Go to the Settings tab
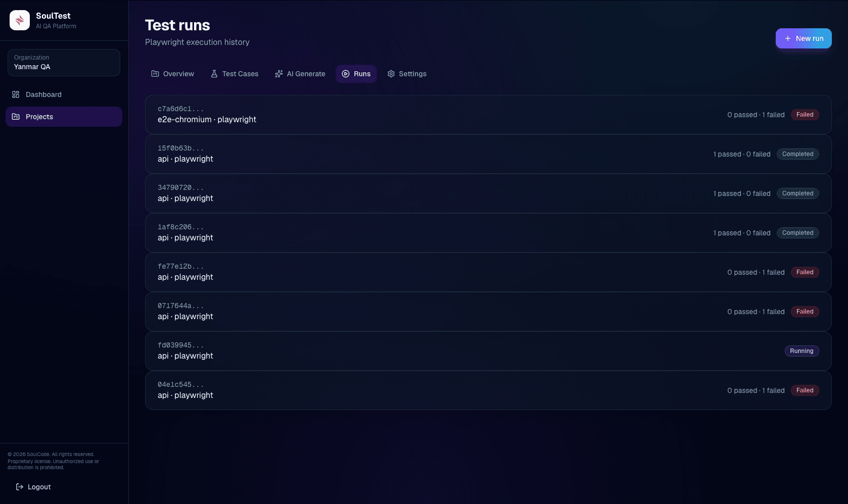 pos(407,74)
